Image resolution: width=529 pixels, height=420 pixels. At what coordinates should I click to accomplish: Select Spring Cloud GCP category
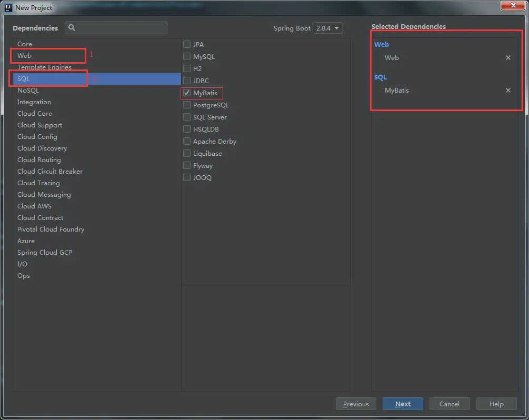pyautogui.click(x=97, y=252)
